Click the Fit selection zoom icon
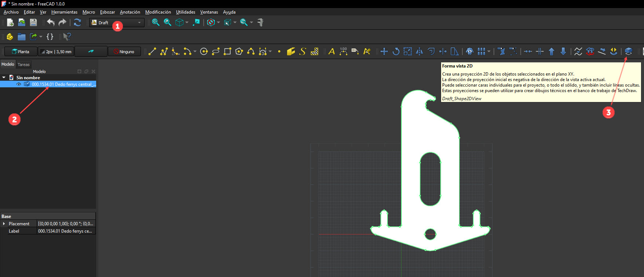 coord(167,22)
